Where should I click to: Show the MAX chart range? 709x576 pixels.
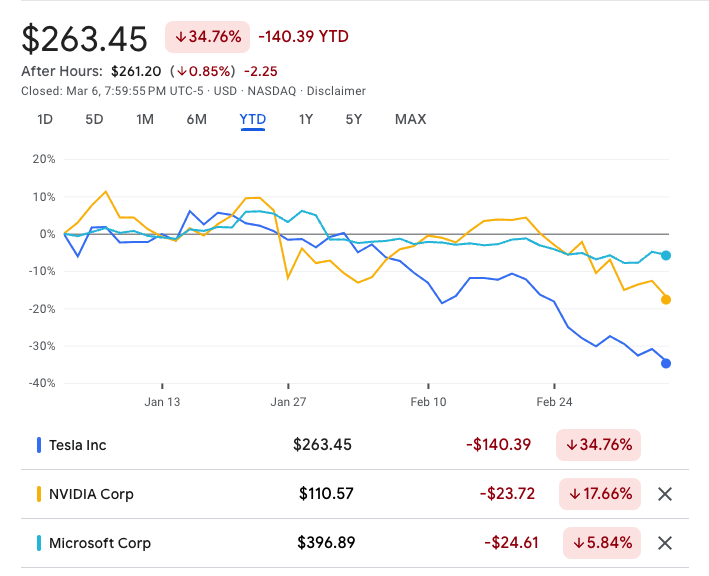click(410, 119)
